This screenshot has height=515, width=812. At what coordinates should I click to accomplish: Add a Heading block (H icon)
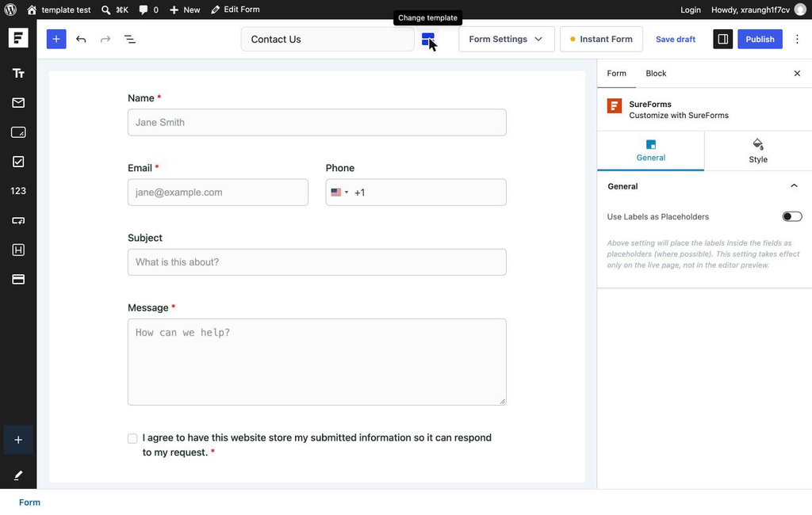click(18, 250)
